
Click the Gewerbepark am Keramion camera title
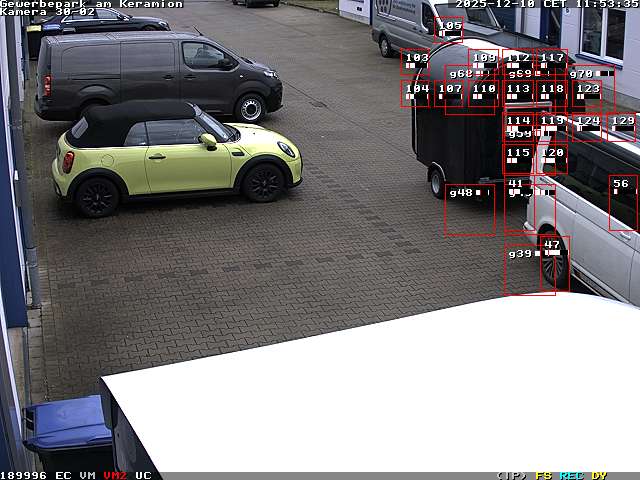[x=91, y=4]
